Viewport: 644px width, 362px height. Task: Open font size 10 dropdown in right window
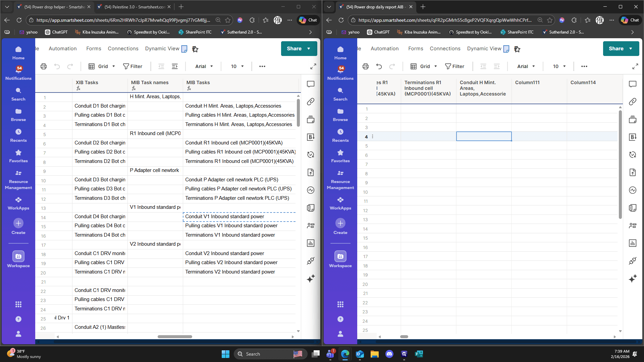(x=559, y=66)
